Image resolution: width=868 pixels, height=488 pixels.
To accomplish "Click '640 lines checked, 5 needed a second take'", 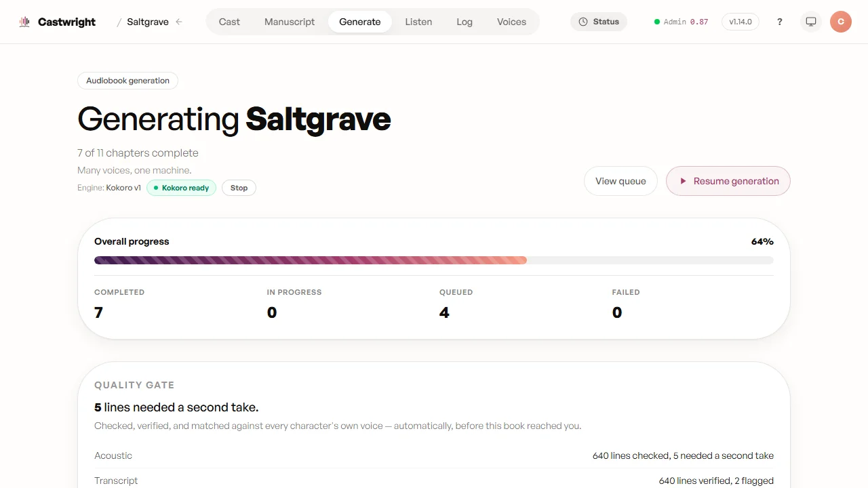I will (x=683, y=455).
